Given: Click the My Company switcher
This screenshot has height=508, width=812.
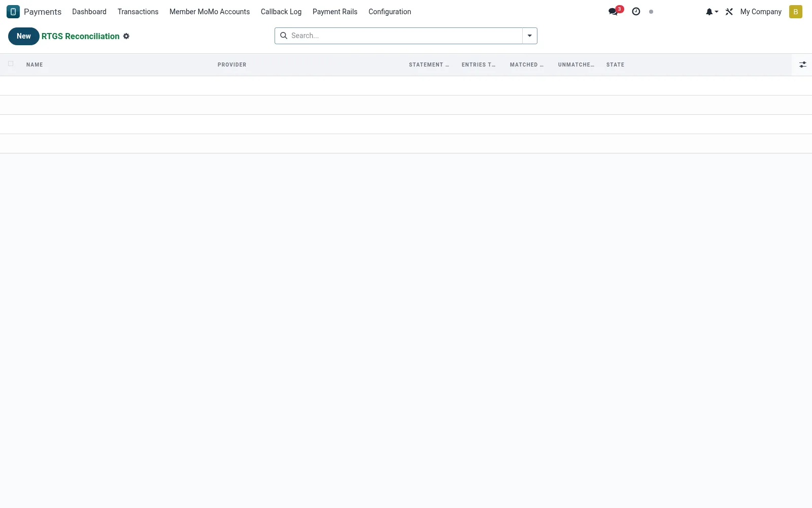Looking at the screenshot, I should 761,12.
